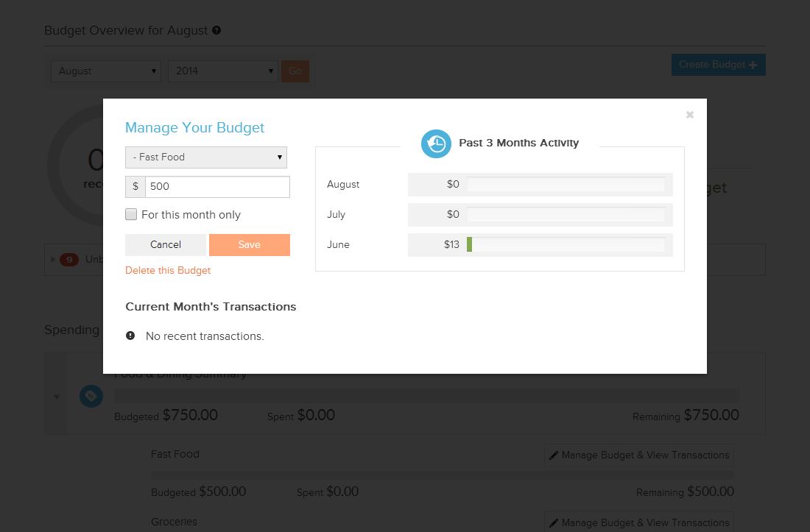Toggle the For this month only checkbox
810x532 pixels.
131,214
